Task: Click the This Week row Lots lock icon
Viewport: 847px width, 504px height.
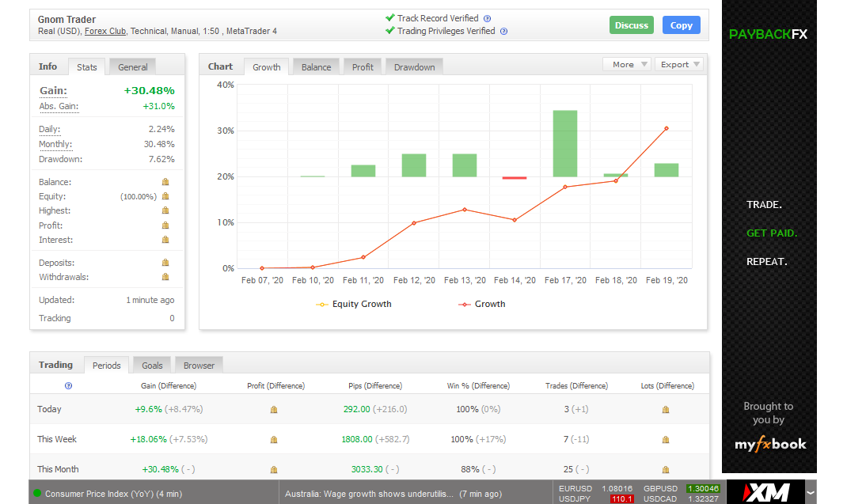Action: pyautogui.click(x=666, y=440)
